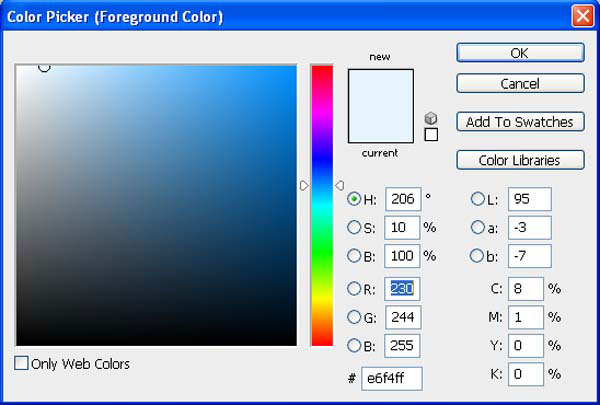This screenshot has height=405, width=600.
Task: Open Color Libraries
Action: tap(520, 160)
